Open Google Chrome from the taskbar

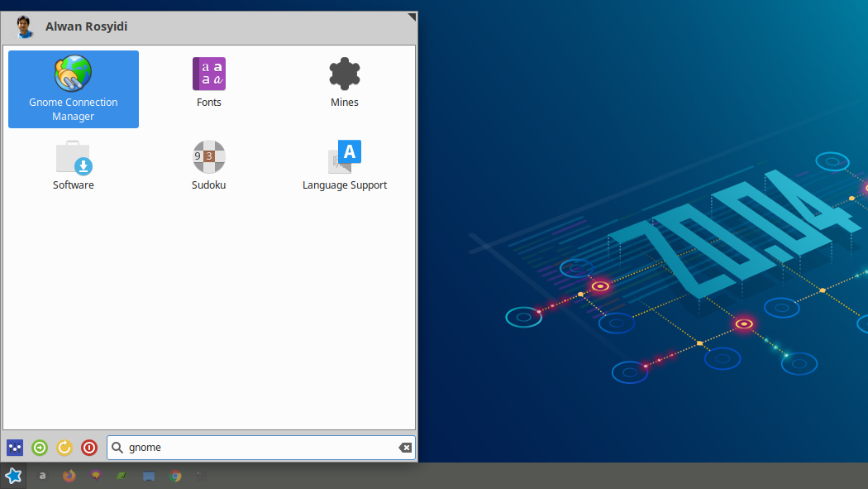(x=175, y=475)
